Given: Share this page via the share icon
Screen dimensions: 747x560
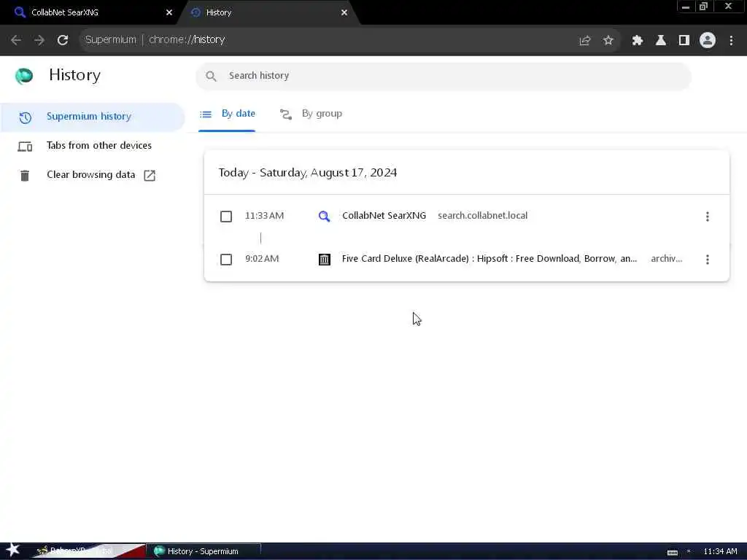Looking at the screenshot, I should pyautogui.click(x=584, y=41).
